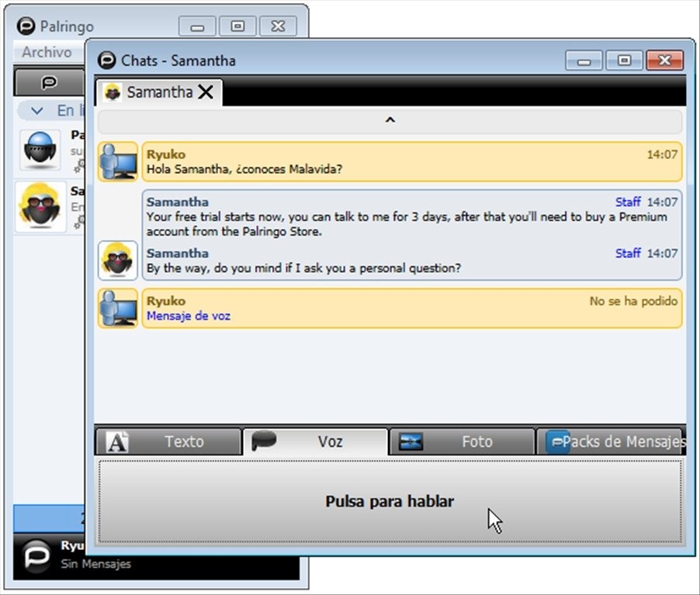
Task: Click Samantha's avatar beside her messages
Action: 118,260
